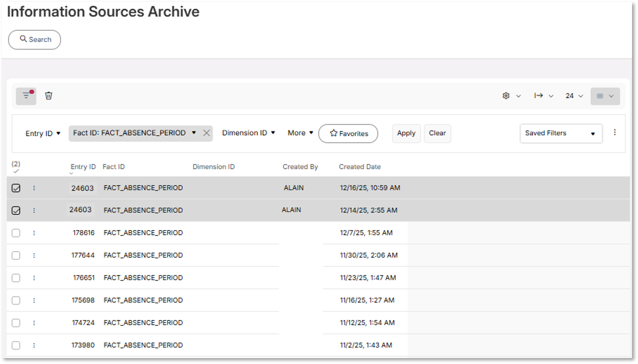This screenshot has width=638, height=364.
Task: Click Entry ID 174724
Action: (x=83, y=323)
